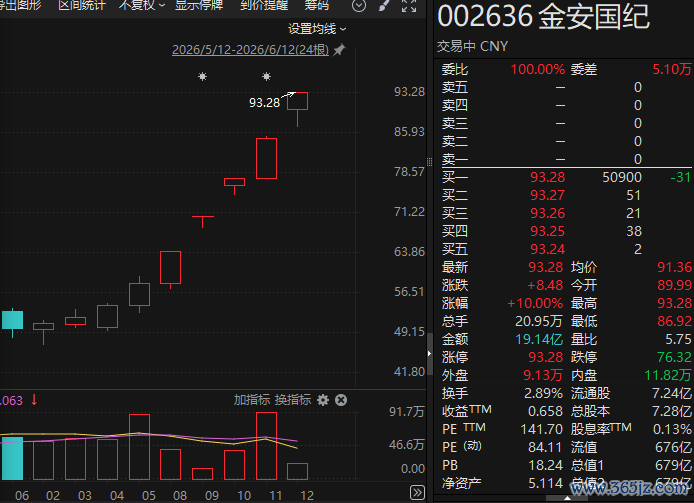
Task: Click the 交易中 CNY status text
Action: [x=472, y=46]
